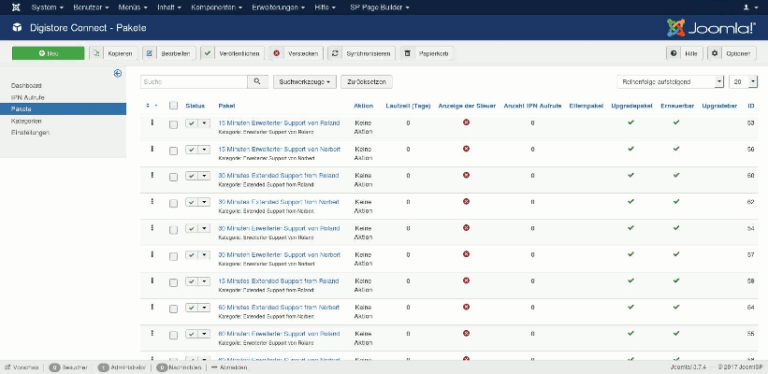Click the Joomla! brand logo at top right
768x374 pixels.
tap(711, 27)
